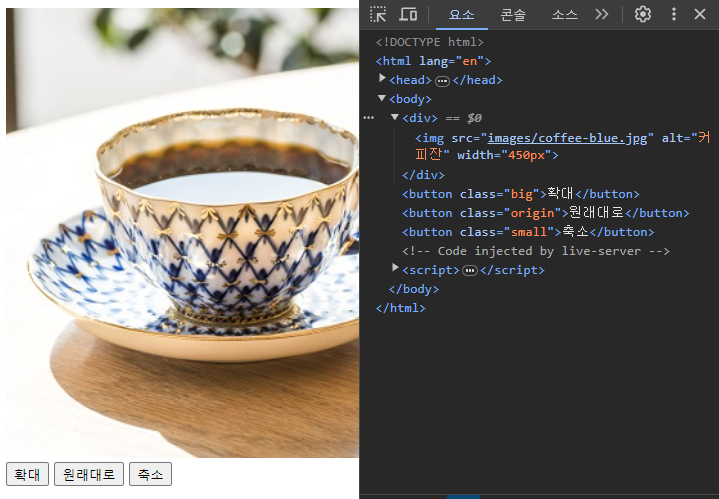Select the button class="big" node

point(520,194)
